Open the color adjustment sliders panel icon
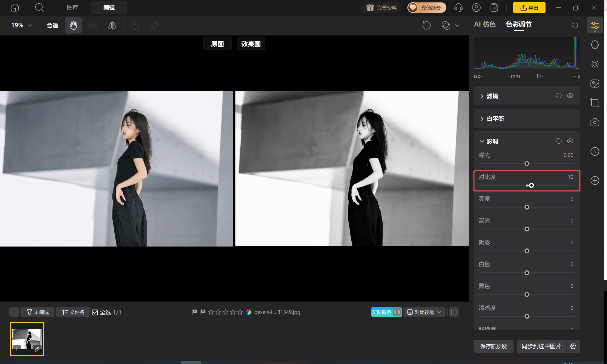 (595, 26)
